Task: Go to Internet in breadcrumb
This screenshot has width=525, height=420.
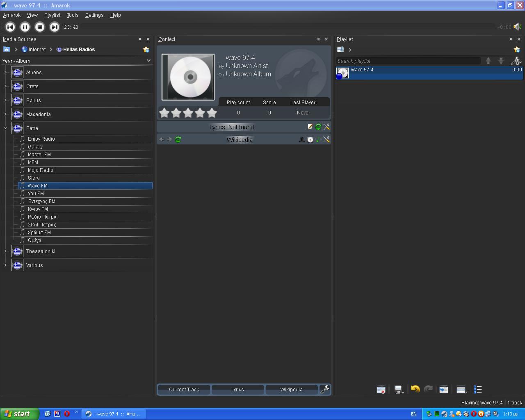Action: coord(34,50)
